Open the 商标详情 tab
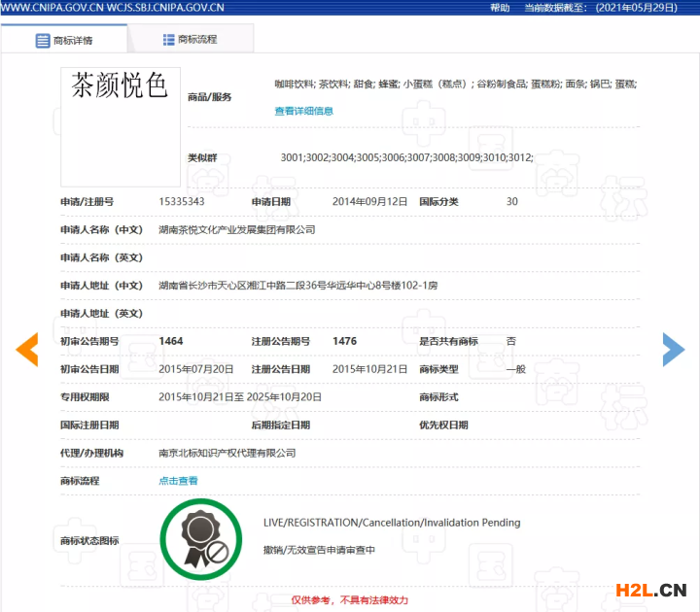The height and width of the screenshot is (612, 700). point(65,40)
